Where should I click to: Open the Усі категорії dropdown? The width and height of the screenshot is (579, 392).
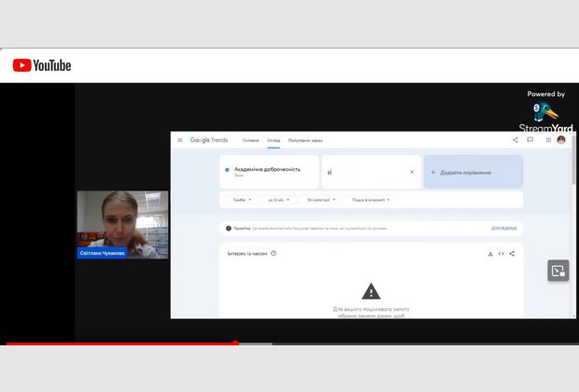click(321, 200)
